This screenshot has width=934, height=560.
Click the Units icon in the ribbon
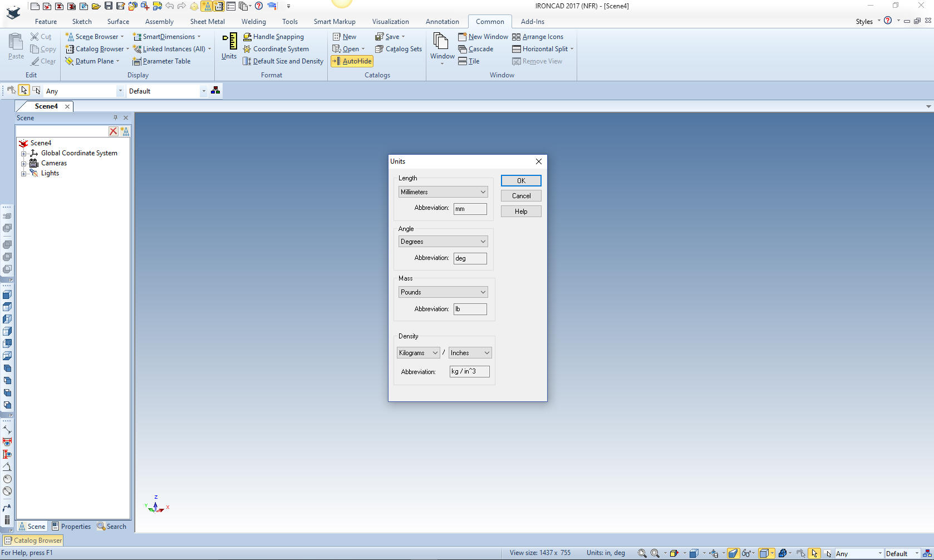[x=229, y=46]
